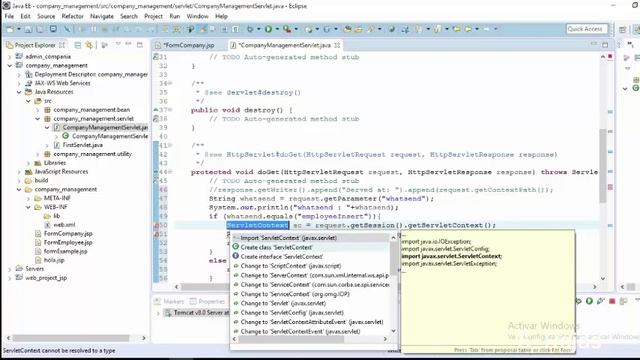This screenshot has height=360, width=640.
Task: Select FirstServlet.java in Project Explorer
Action: coord(82,145)
